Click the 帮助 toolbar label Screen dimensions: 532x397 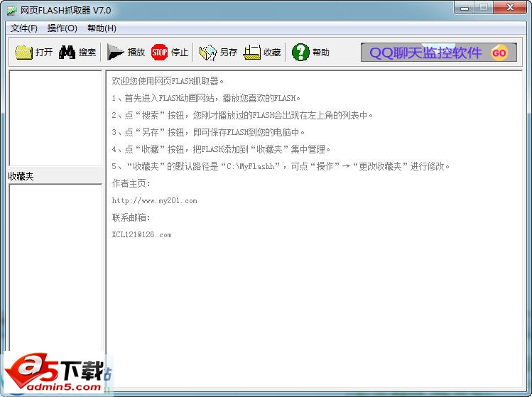[320, 53]
